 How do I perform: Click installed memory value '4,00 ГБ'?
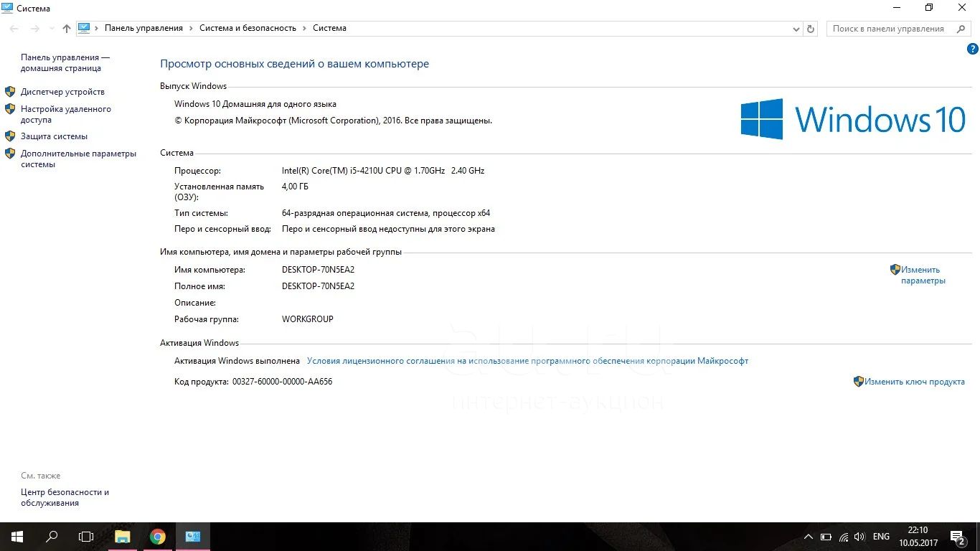[x=295, y=187]
